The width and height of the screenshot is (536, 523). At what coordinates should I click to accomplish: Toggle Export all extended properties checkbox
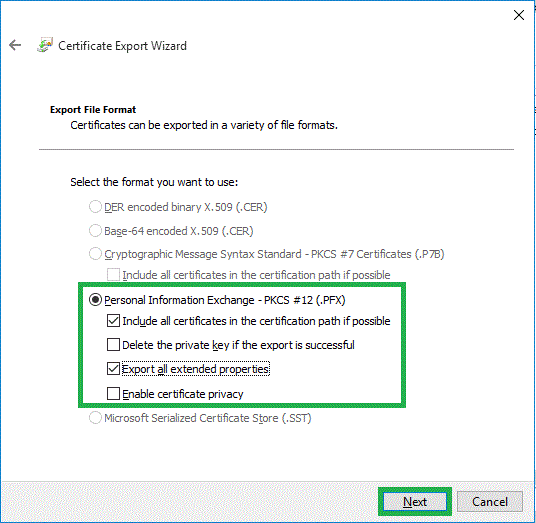(x=113, y=369)
